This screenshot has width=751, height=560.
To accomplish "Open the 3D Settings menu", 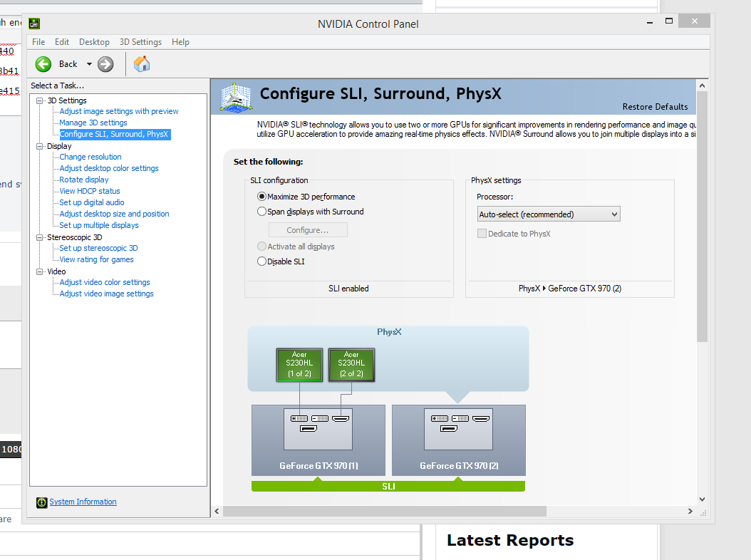I will (x=140, y=42).
